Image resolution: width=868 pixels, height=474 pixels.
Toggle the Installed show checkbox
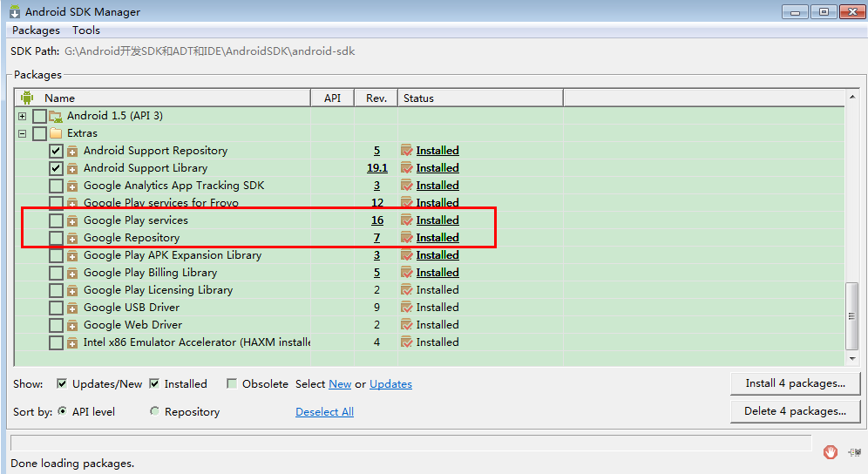[154, 383]
